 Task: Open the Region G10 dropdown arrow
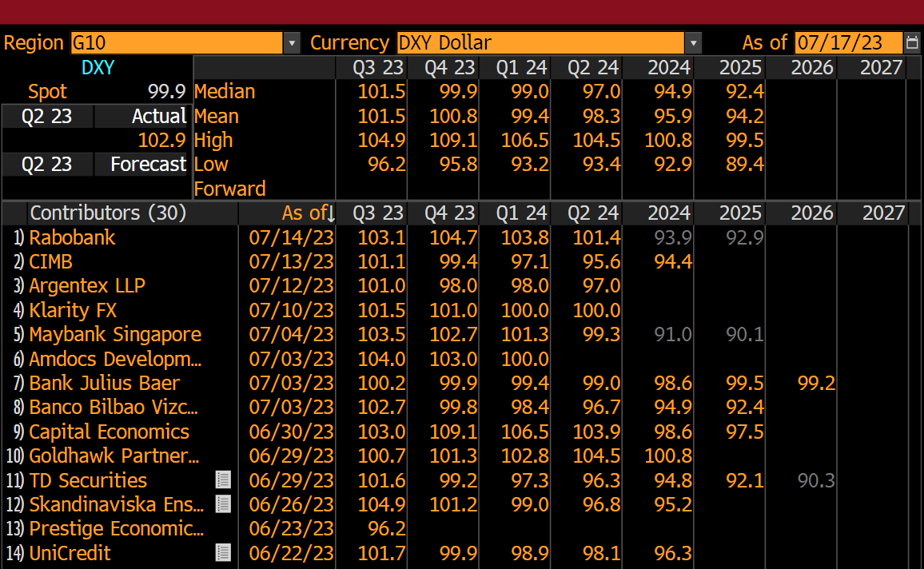(292, 43)
